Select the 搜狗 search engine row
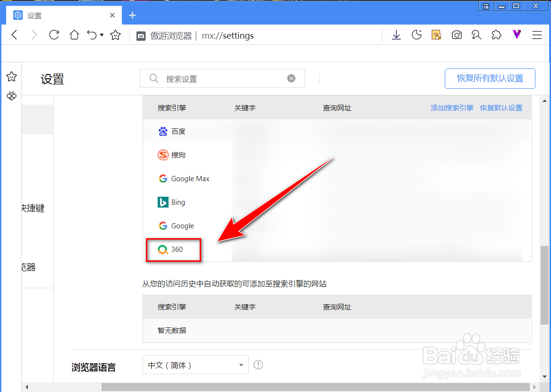The height and width of the screenshot is (392, 551). (x=337, y=155)
